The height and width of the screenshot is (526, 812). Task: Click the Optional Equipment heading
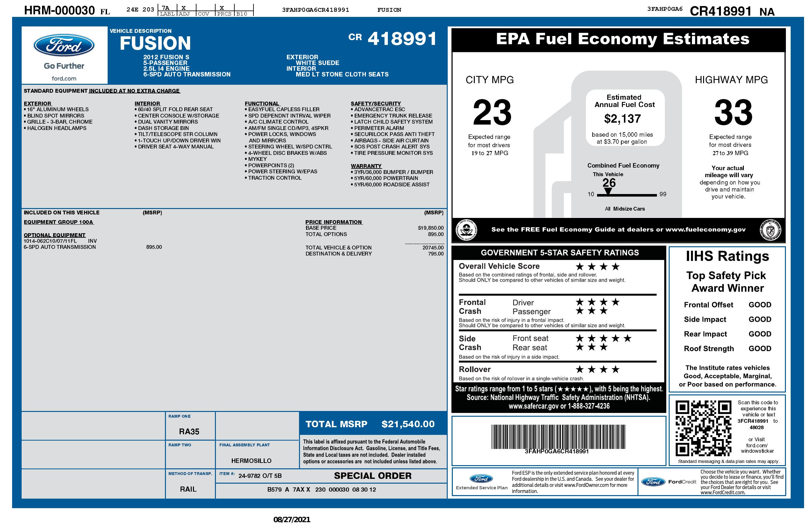pos(54,235)
